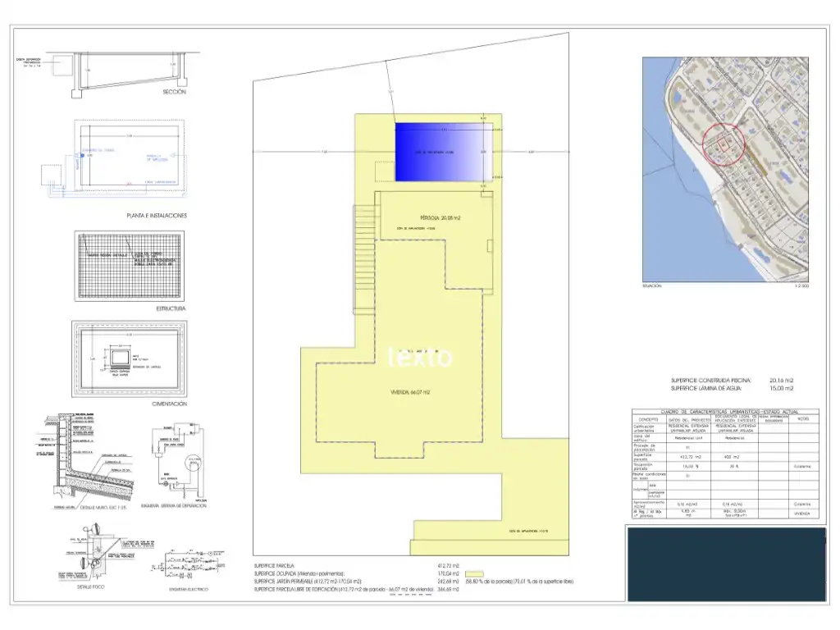Click the urban characteristics table header

(x=725, y=412)
